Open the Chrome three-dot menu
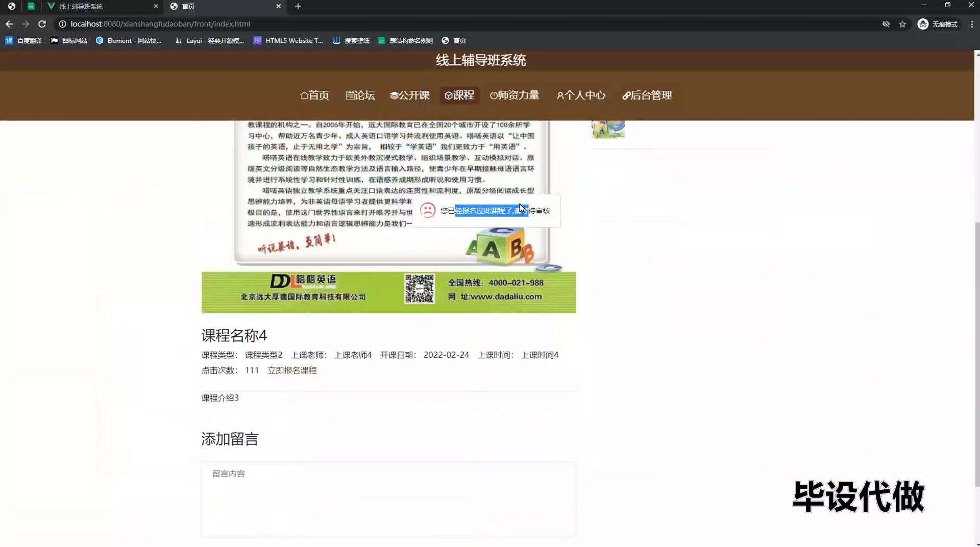 [972, 24]
